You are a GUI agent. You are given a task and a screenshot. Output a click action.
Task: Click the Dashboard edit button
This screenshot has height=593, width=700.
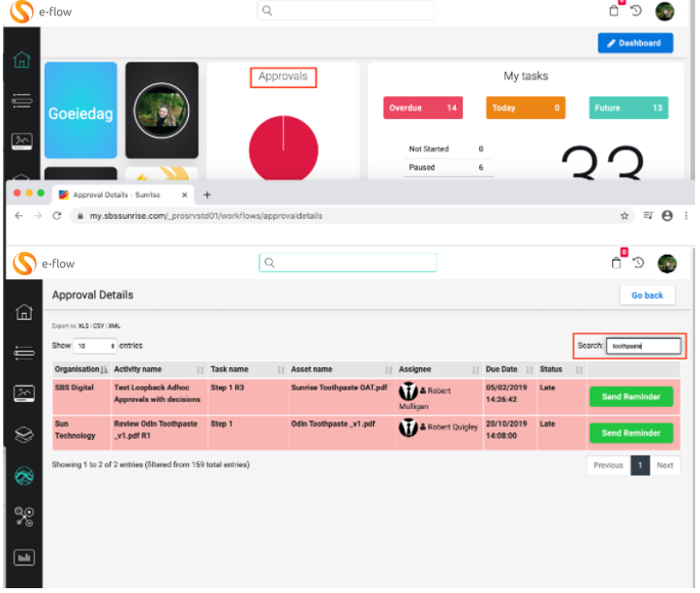tap(635, 43)
